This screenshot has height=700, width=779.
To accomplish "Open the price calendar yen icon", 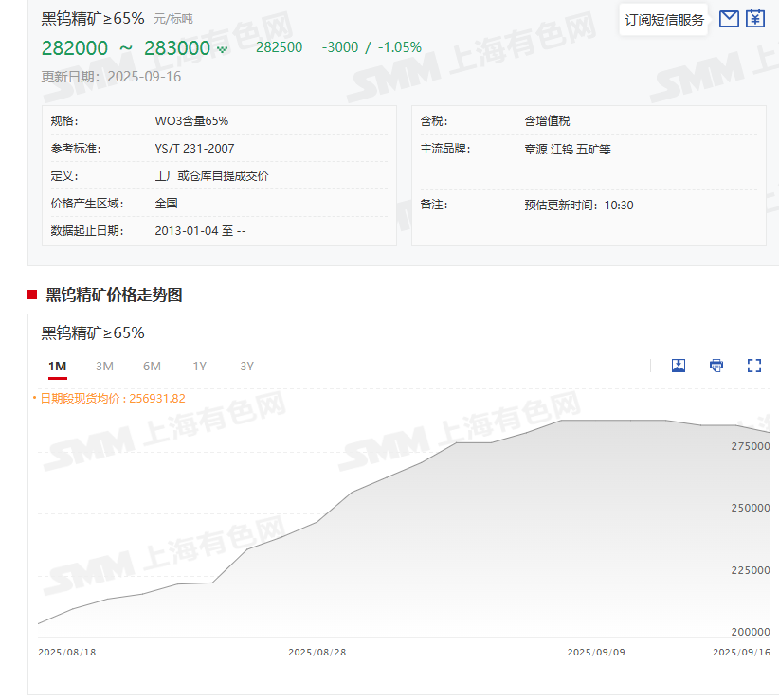I will click(x=754, y=19).
